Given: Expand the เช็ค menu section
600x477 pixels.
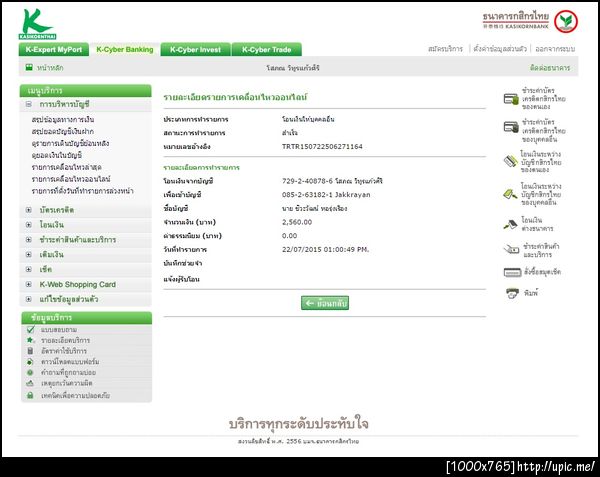Looking at the screenshot, I should [29, 269].
